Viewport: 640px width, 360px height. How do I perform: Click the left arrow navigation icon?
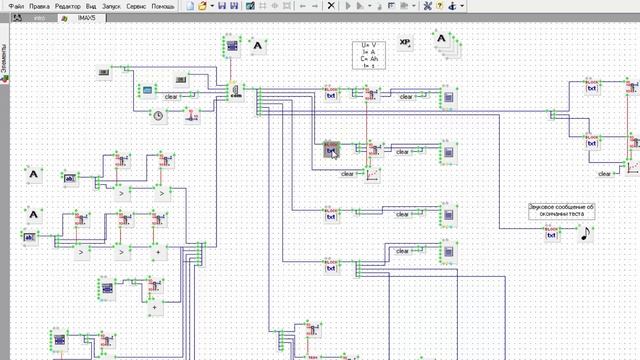click(x=302, y=6)
